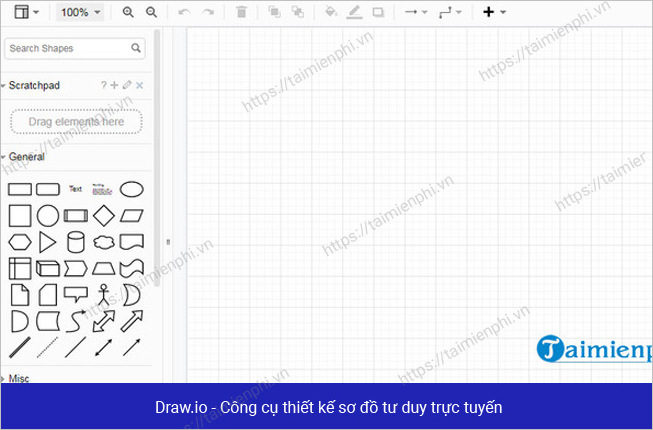Open the line color pencil tool
The height and width of the screenshot is (430, 653).
click(x=354, y=12)
